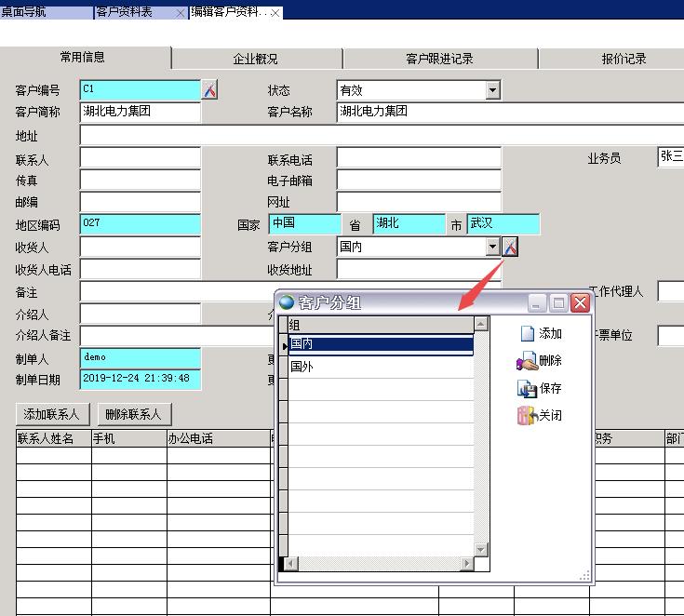Click the edit icon beside 客户分组 dropdown
The width and height of the screenshot is (684, 616).
click(509, 248)
